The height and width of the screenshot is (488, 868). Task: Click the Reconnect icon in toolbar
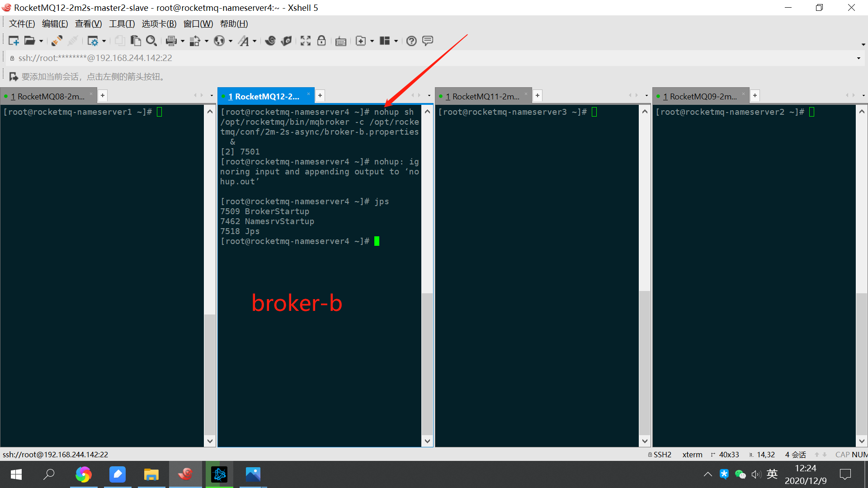tap(57, 41)
